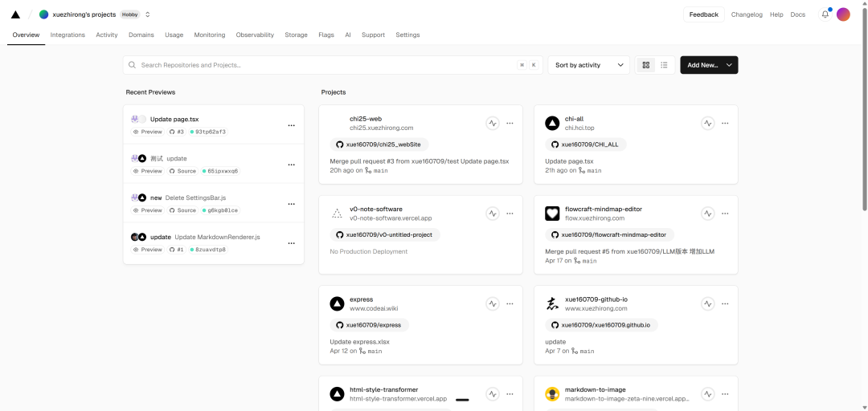The height and width of the screenshot is (411, 868).
Task: Open the Storage tab
Action: pos(296,35)
